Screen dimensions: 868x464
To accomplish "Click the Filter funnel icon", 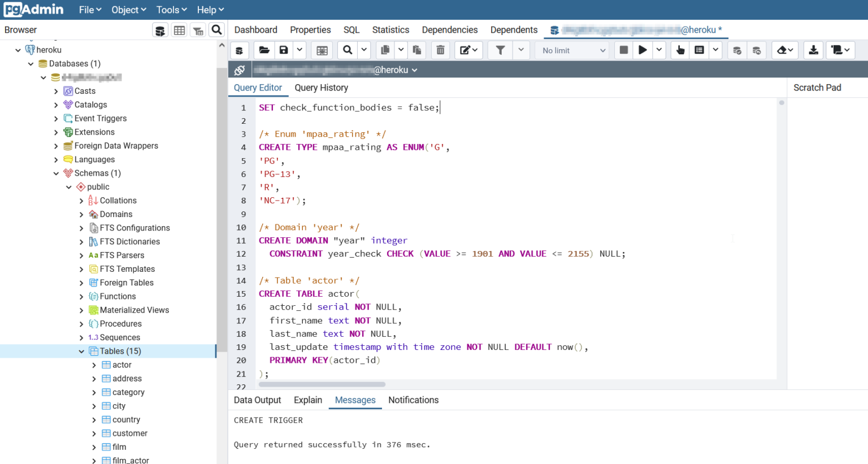I will coord(500,50).
